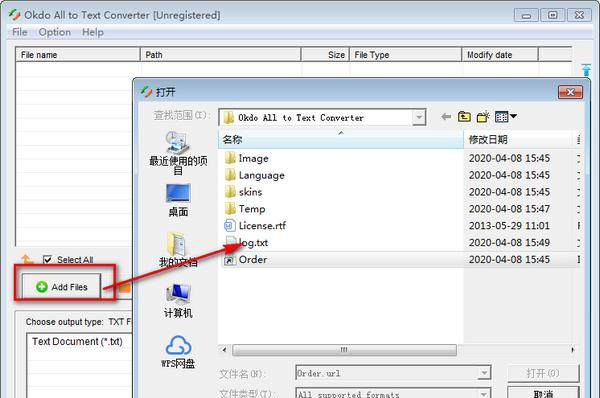Click the Order shortcut icon
The image size is (600, 398).
click(x=230, y=260)
